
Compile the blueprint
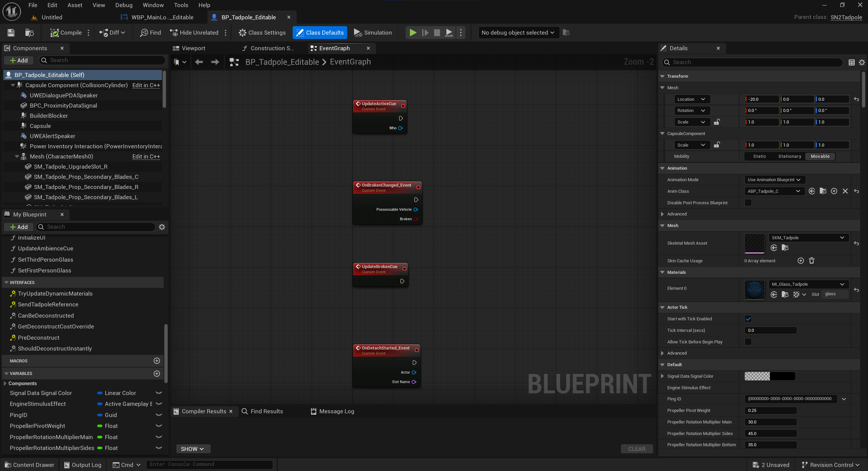pos(66,33)
